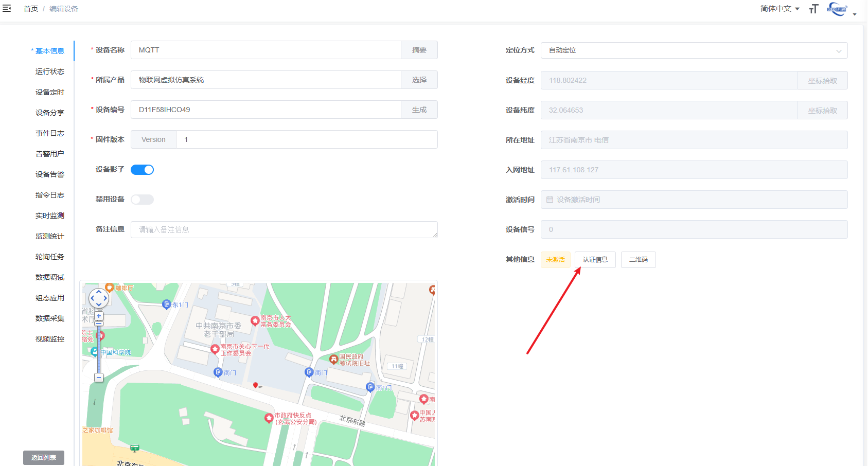The width and height of the screenshot is (868, 466).
Task: Click the 认证信息 button
Action: coord(595,260)
